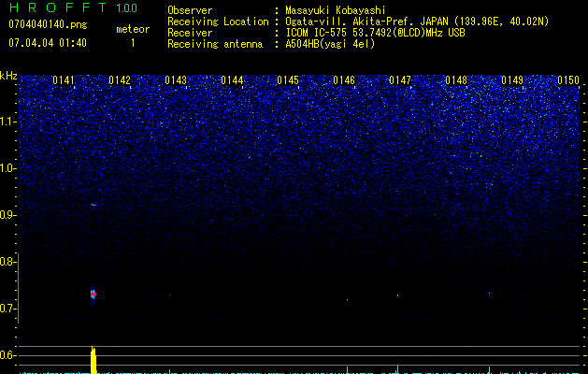This screenshot has height=374, width=588.
Task: Click the small echo dot below 0147
Action: [x=397, y=295]
